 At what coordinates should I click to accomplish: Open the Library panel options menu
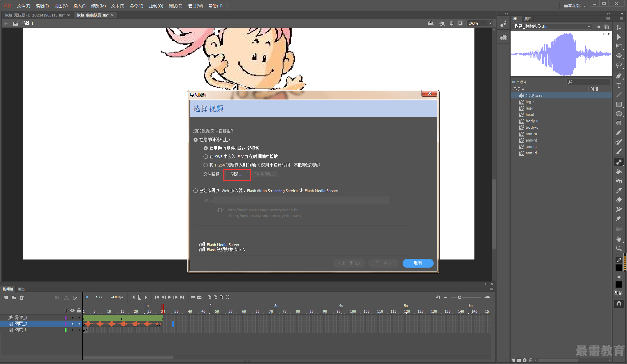click(x=608, y=19)
